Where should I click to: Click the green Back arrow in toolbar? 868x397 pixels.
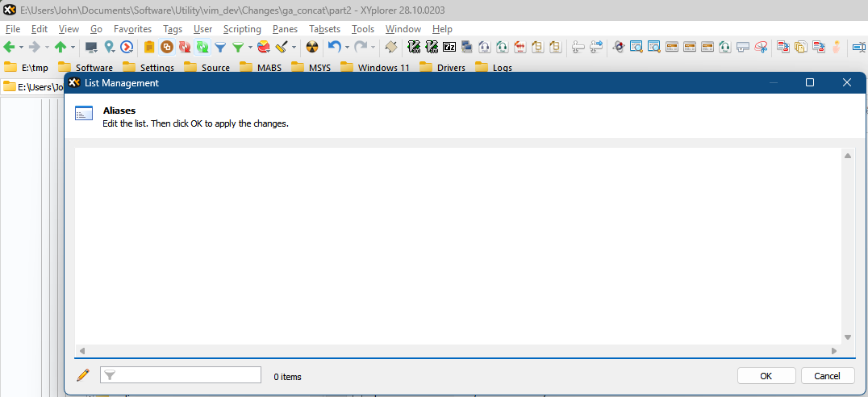coord(9,47)
